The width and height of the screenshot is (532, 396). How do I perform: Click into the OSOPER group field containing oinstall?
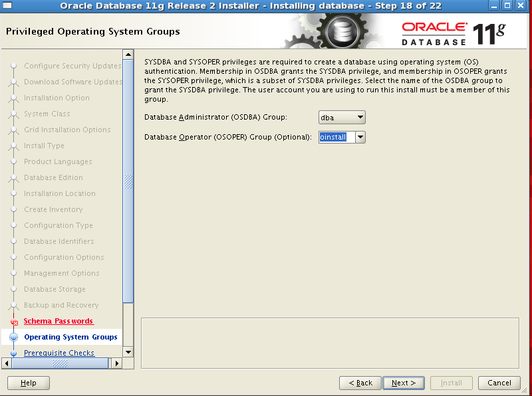[337, 138]
